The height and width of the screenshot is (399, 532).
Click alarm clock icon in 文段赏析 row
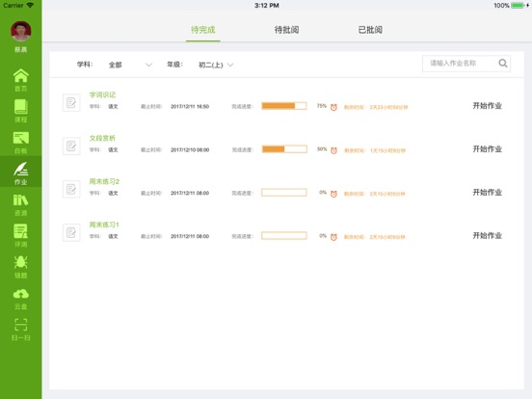[x=333, y=150]
